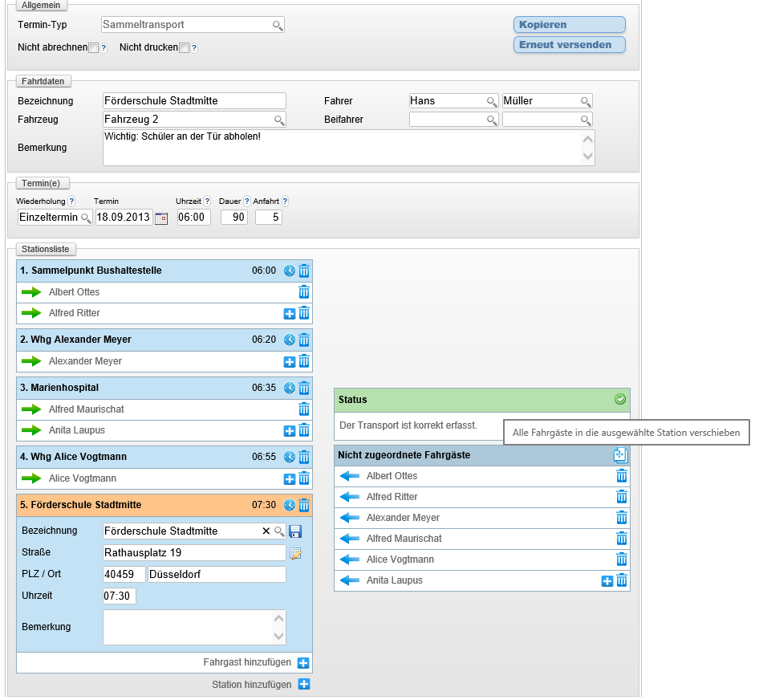Viewport: 759px width, 700px height.
Task: Move all passengers into selected station icon
Action: (620, 455)
